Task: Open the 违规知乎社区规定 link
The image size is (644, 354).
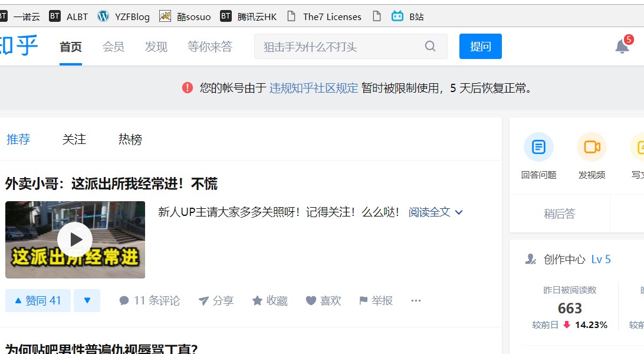Action: pyautogui.click(x=313, y=88)
